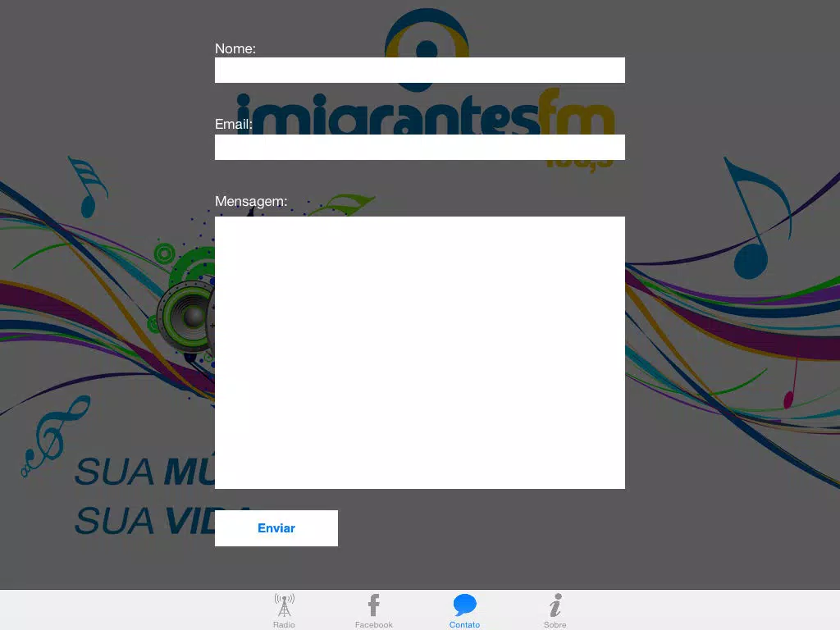Open the Radio tab with the antenna icon

284,610
